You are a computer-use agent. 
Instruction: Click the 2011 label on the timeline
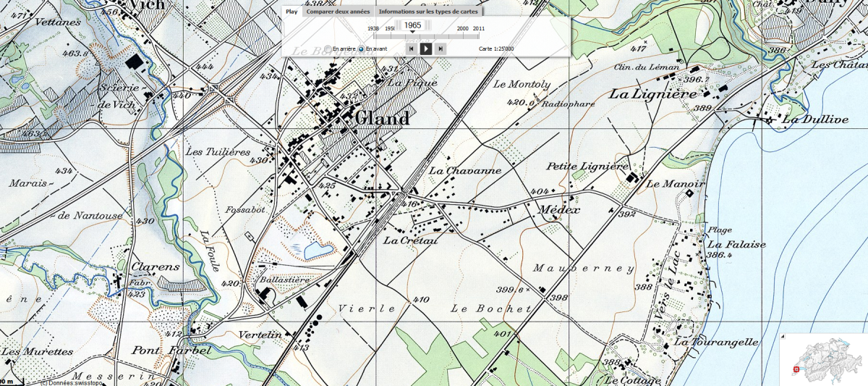479,28
